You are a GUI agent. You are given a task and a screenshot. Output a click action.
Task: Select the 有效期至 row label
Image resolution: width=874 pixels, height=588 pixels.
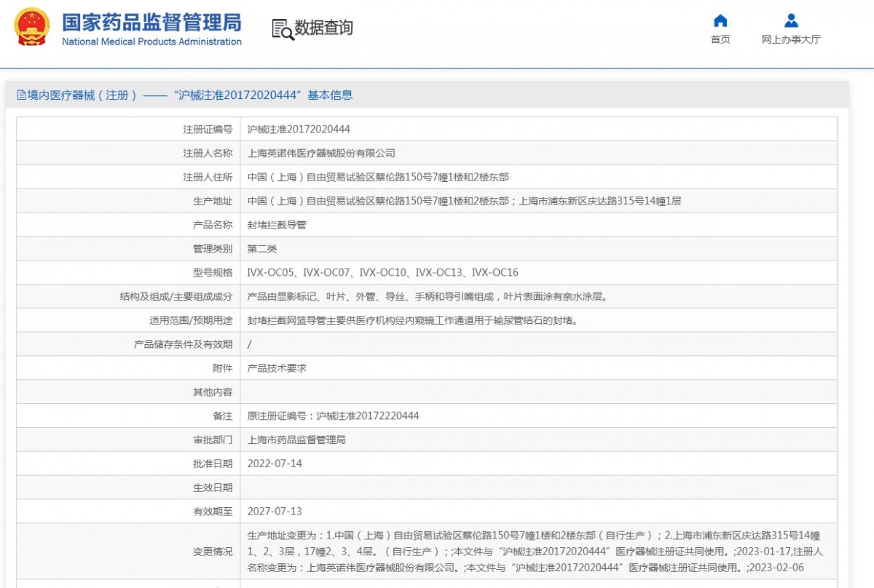pos(213,512)
